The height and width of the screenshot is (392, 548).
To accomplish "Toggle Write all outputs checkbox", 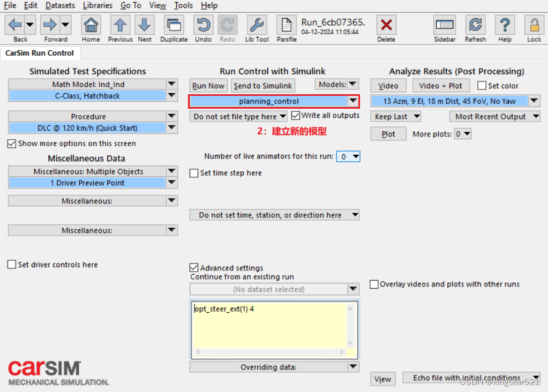I will (x=296, y=115).
